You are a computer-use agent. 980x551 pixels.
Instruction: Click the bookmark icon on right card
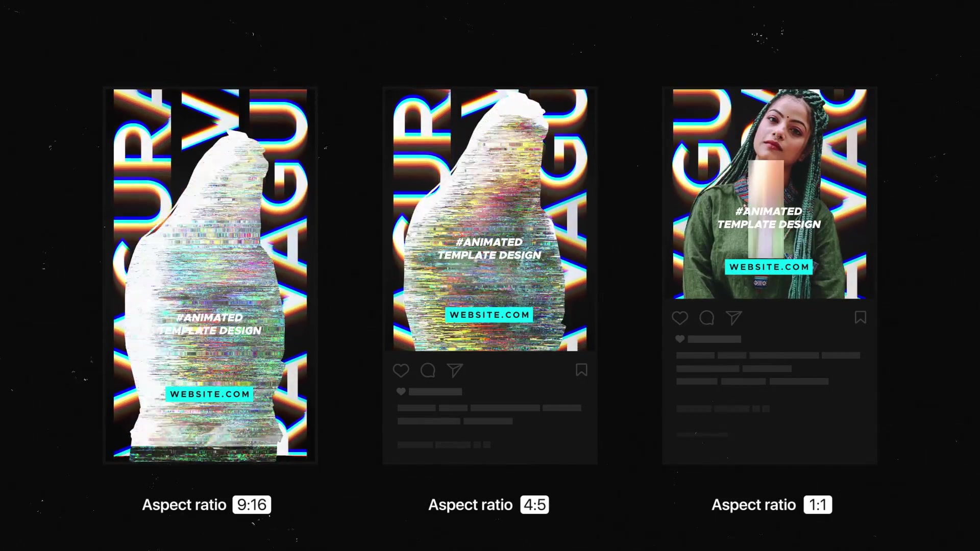point(861,317)
